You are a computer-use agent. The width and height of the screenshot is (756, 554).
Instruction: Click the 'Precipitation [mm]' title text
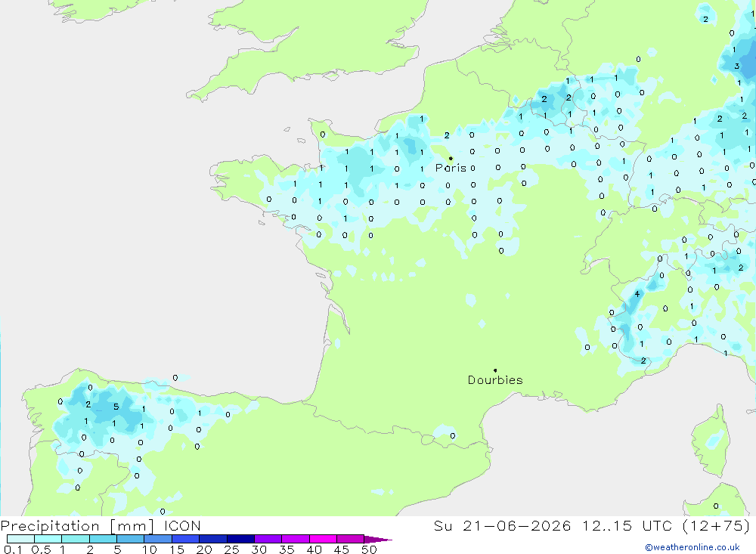tap(77, 526)
